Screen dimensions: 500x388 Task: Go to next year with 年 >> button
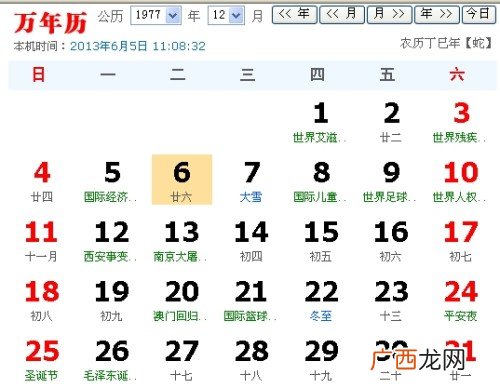[437, 15]
